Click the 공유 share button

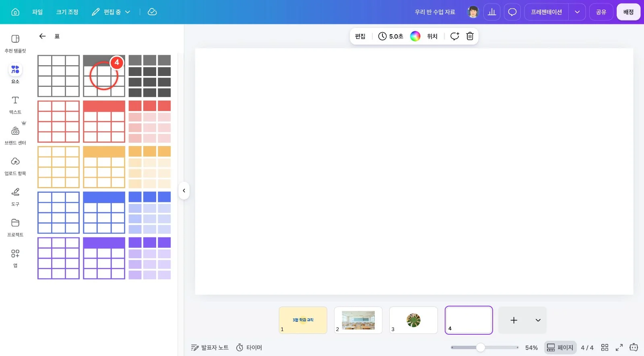(x=601, y=12)
